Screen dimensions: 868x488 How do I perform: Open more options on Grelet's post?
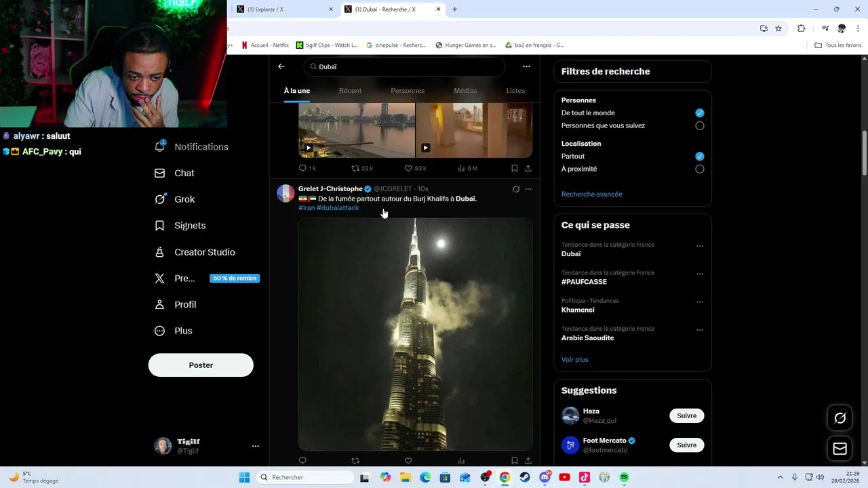tap(528, 189)
